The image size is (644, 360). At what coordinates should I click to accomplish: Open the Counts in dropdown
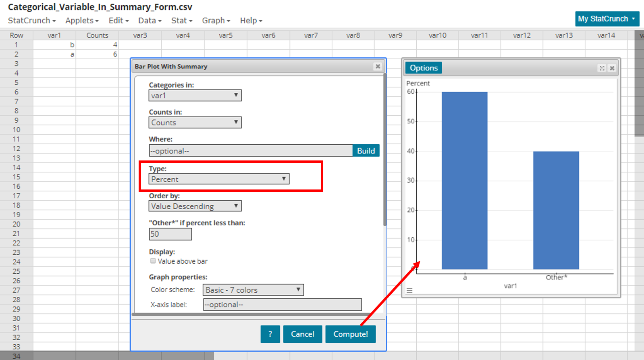click(195, 123)
